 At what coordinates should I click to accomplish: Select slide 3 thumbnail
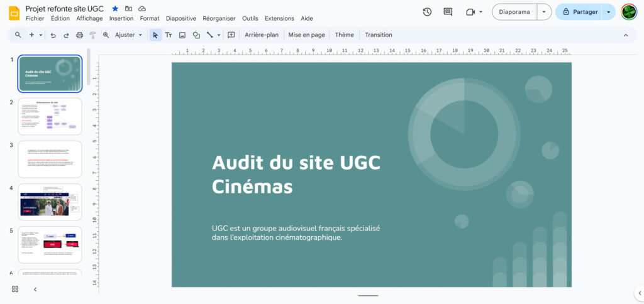50,159
